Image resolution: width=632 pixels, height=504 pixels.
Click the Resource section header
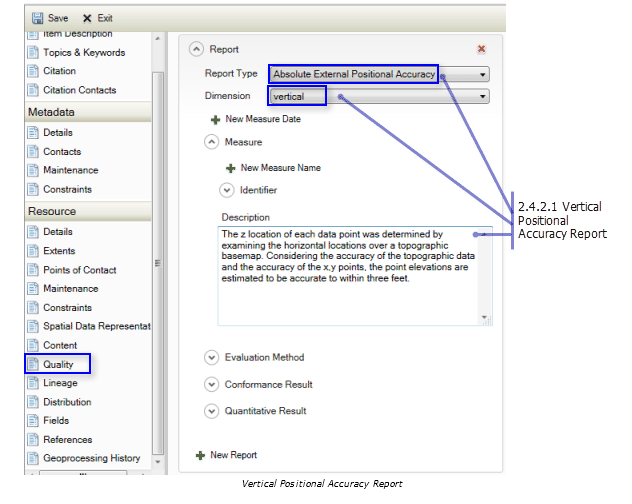[x=88, y=211]
